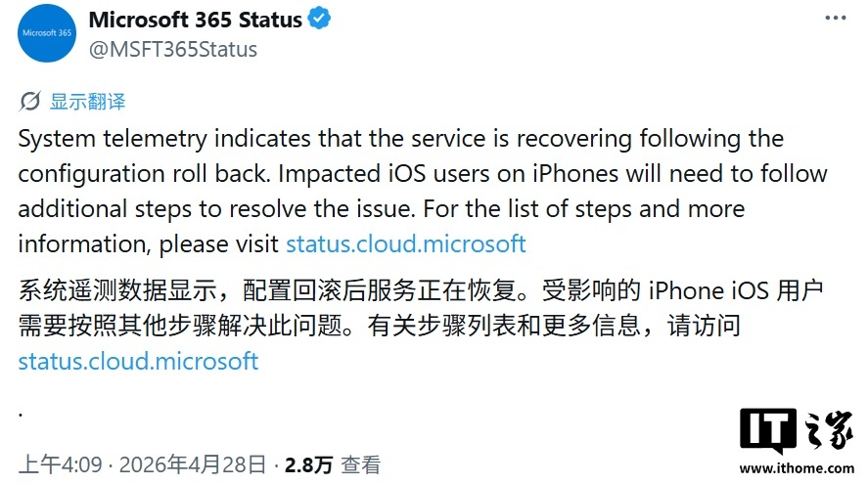Click the 上午4:09 timestamp
Screen dimensions: 868x485
click(x=57, y=464)
